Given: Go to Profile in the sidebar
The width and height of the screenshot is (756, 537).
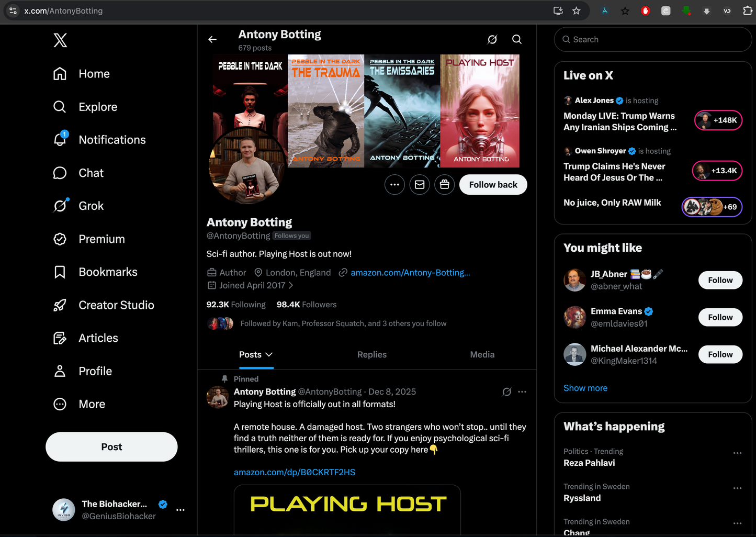Looking at the screenshot, I should (x=82, y=371).
